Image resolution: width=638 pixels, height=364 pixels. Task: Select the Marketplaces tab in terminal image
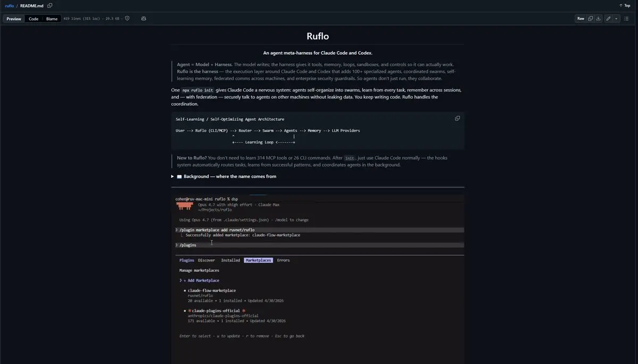(x=259, y=260)
